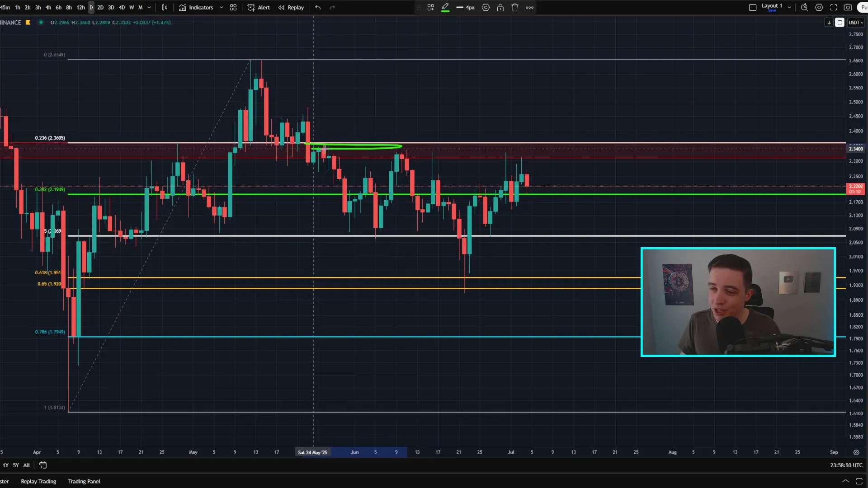Switch to the 12h timeframe
This screenshot has width=868, height=488.
click(x=80, y=7)
